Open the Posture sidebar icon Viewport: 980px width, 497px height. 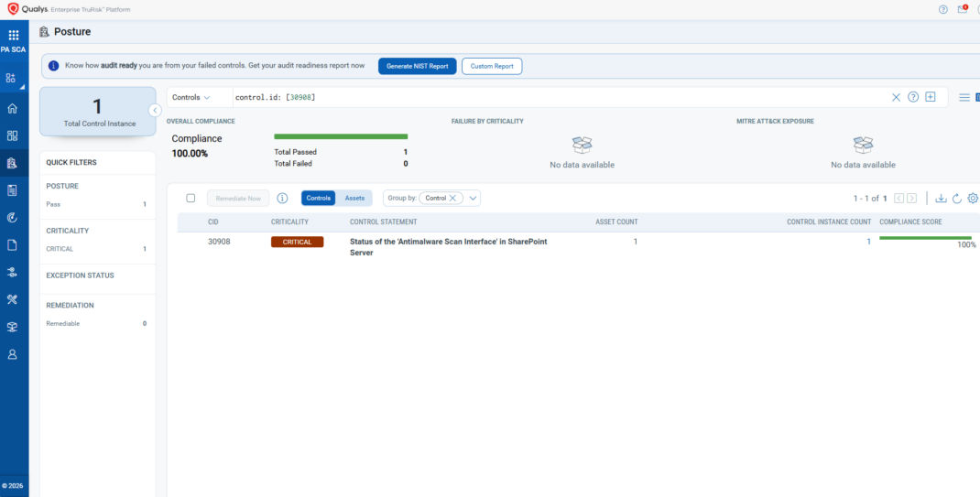point(12,163)
